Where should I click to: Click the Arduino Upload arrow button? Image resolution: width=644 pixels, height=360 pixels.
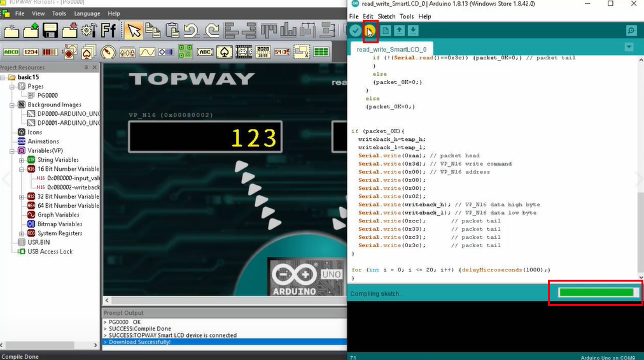click(x=370, y=31)
